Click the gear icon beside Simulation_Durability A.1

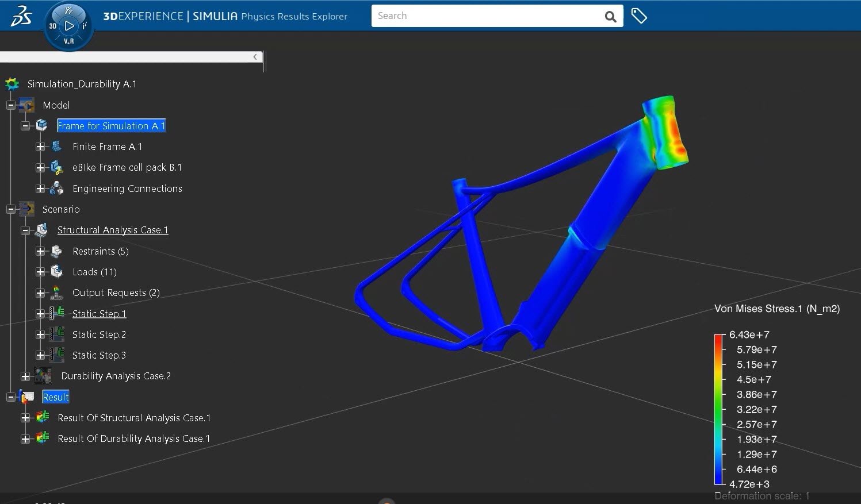click(12, 84)
